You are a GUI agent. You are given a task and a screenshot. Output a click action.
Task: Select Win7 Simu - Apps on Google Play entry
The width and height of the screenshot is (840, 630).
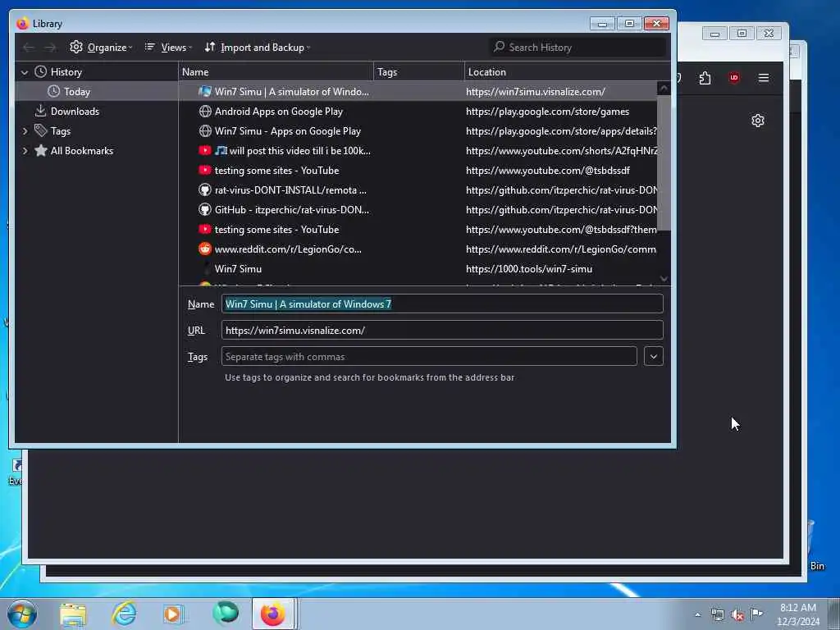(418, 131)
